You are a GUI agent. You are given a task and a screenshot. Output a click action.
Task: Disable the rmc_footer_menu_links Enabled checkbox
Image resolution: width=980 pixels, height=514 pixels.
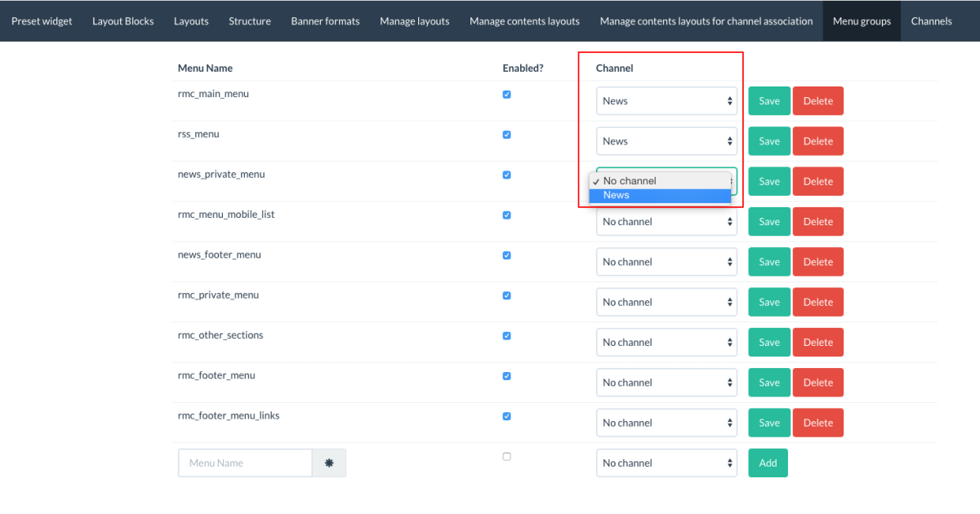[x=506, y=416]
